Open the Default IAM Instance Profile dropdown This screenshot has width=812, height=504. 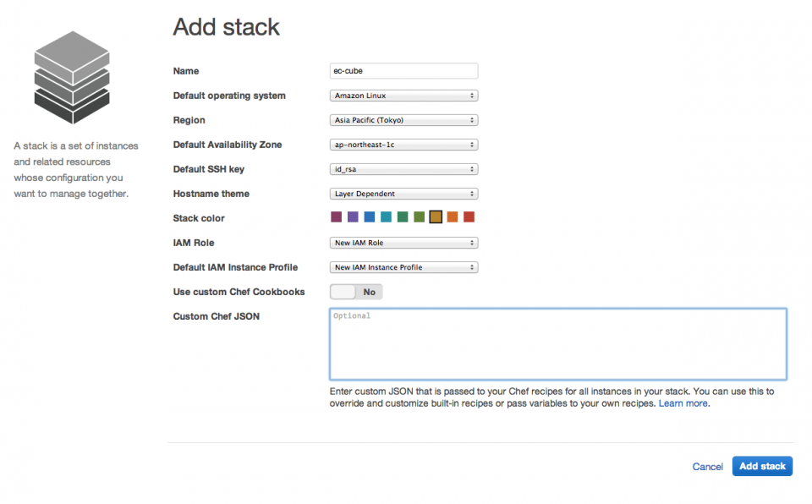point(403,266)
